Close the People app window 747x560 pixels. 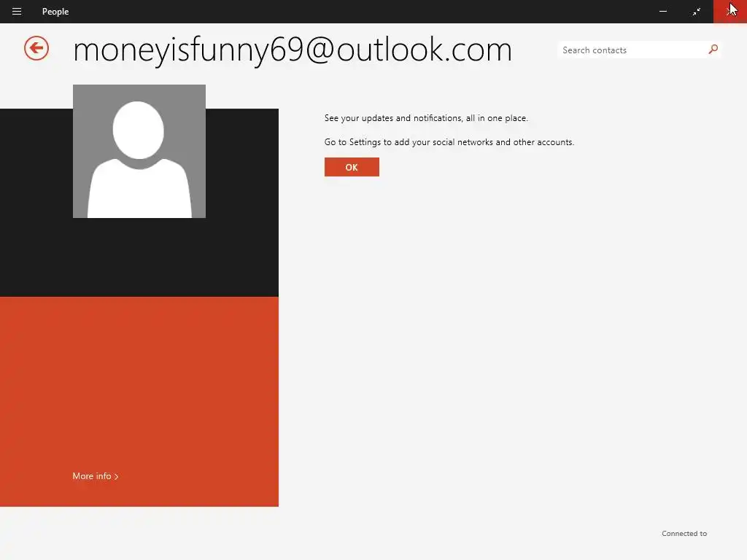coord(729,12)
